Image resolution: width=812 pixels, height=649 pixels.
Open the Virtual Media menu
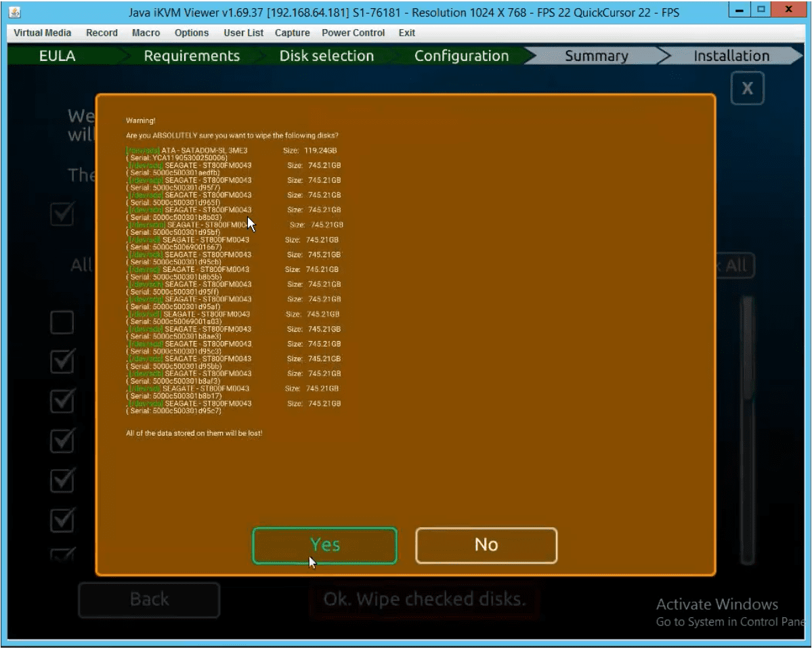[x=43, y=33]
